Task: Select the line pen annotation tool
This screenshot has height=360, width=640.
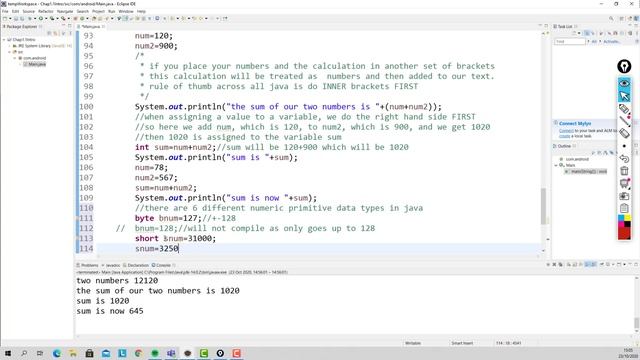Action: click(x=624, y=121)
